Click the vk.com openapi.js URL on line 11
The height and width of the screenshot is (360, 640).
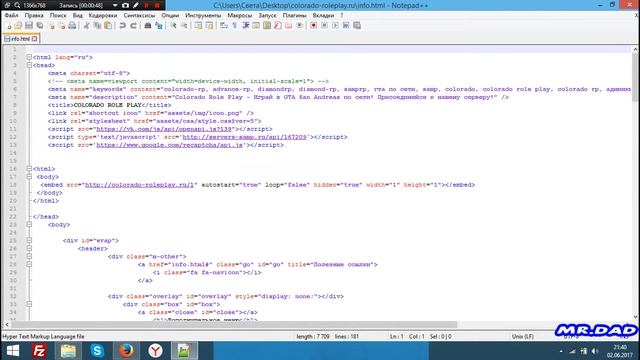164,129
